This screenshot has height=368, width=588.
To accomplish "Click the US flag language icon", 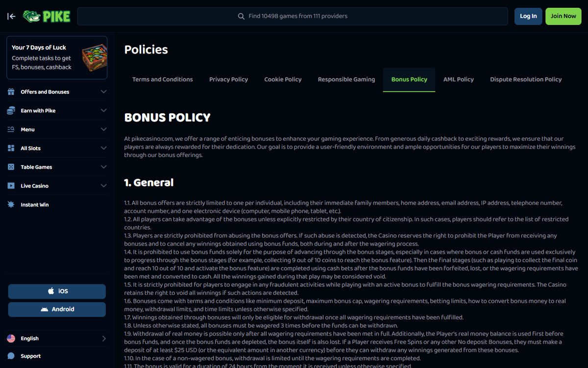I will [x=11, y=339].
